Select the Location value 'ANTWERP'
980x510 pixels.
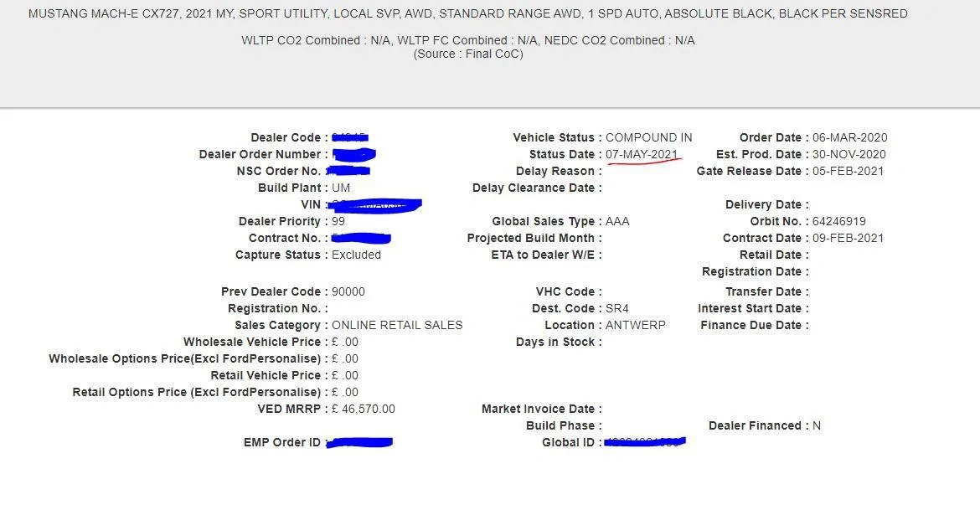[636, 326]
